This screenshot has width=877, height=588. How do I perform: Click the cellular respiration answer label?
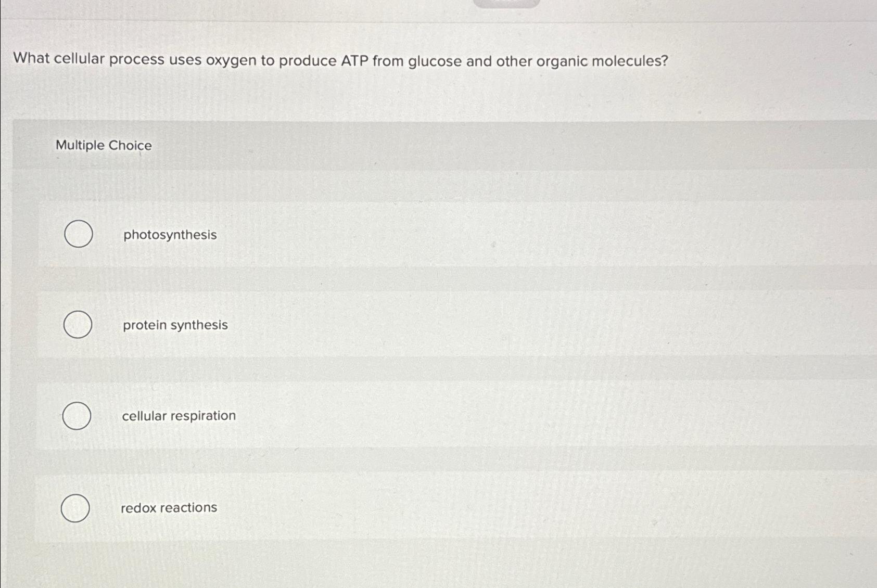point(178,415)
